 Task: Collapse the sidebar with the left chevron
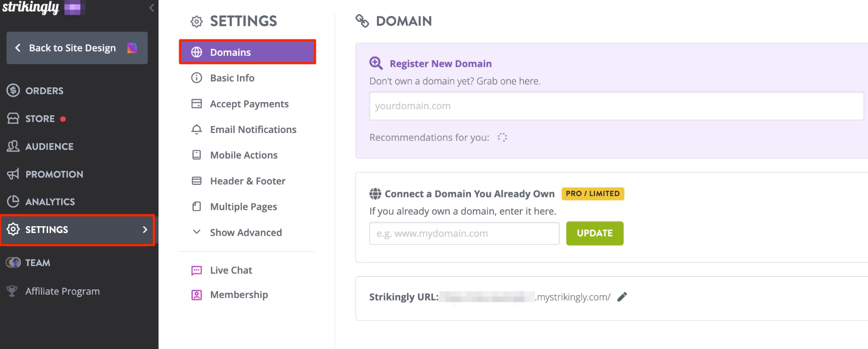click(x=152, y=8)
